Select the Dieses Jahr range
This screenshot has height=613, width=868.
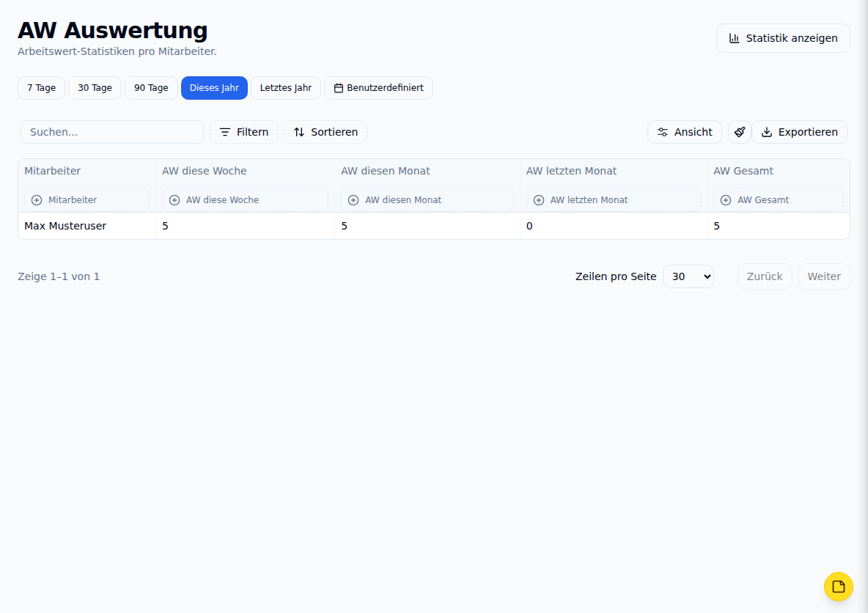coord(214,88)
